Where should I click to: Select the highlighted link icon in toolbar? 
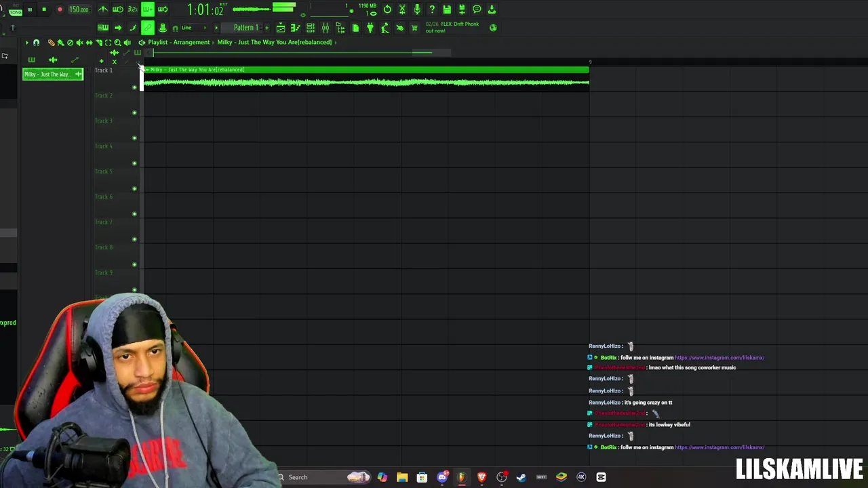coord(148,28)
